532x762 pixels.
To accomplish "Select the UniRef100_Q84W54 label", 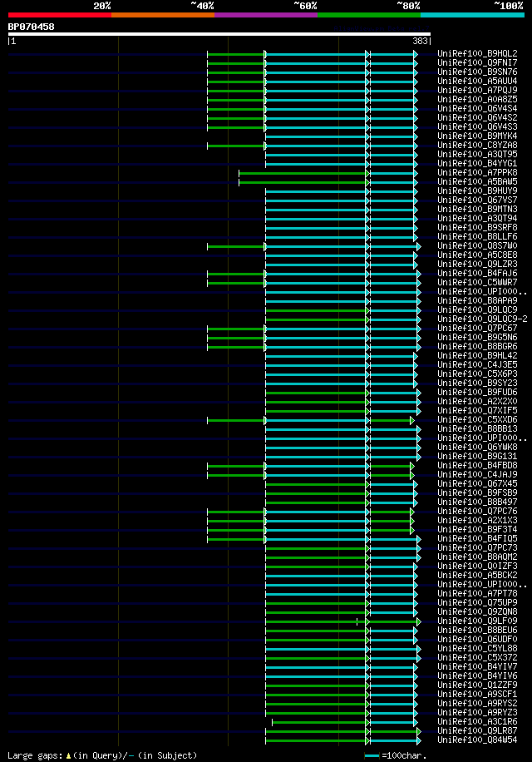I will (x=477, y=740).
